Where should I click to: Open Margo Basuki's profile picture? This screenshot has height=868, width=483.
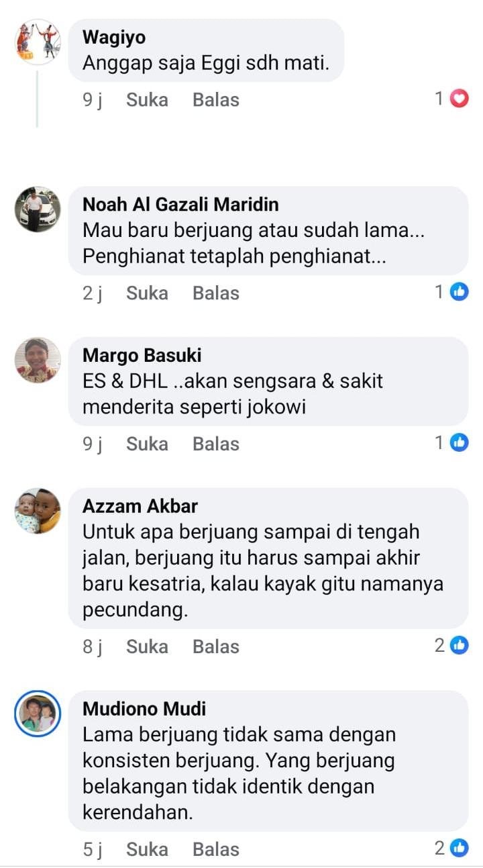coord(38,360)
